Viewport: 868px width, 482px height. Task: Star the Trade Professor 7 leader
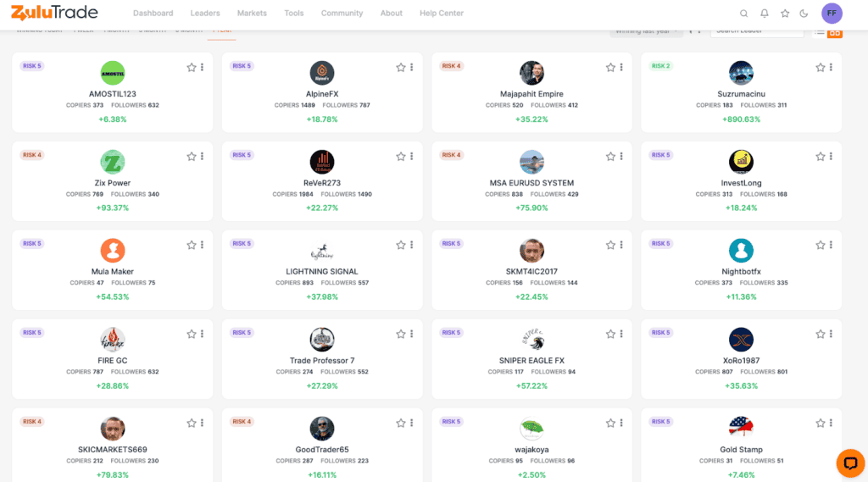pyautogui.click(x=401, y=335)
